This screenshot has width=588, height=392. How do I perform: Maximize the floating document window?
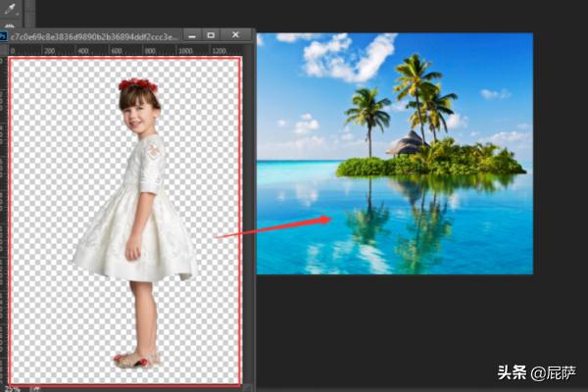point(211,35)
